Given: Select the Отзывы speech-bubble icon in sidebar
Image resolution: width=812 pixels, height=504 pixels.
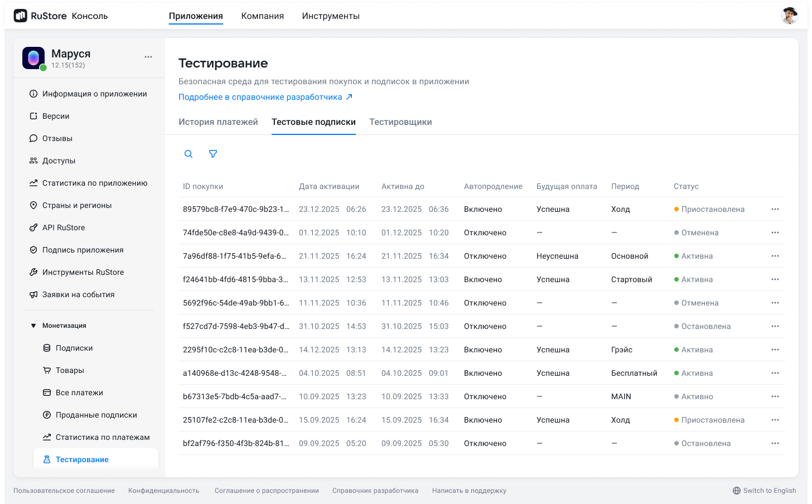Looking at the screenshot, I should [x=35, y=138].
